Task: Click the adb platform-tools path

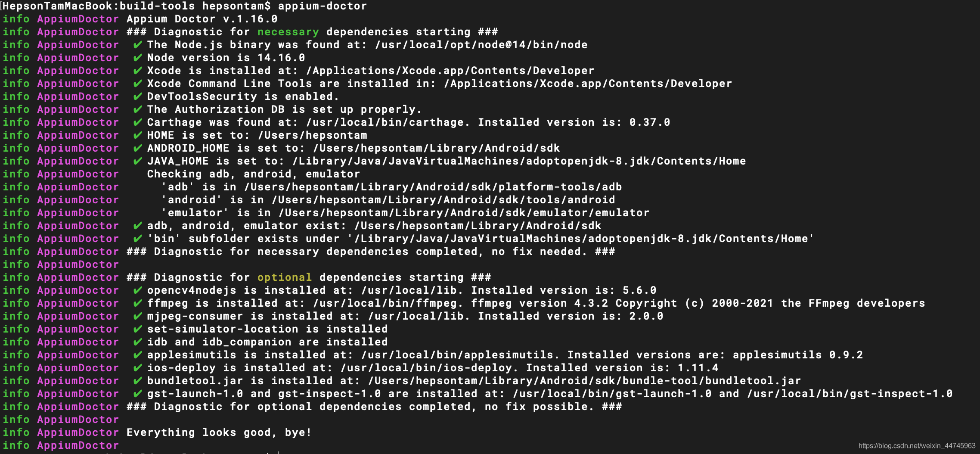Action: coord(433,187)
